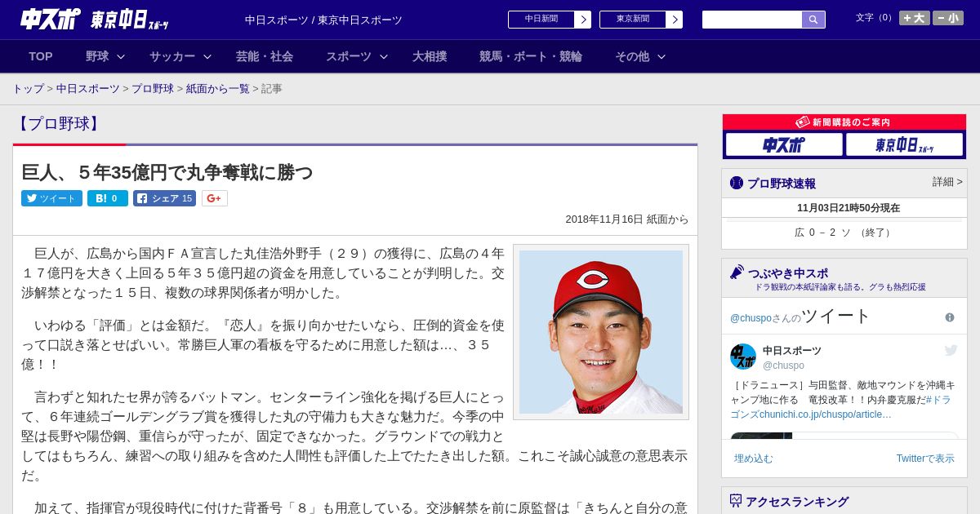Click 新聞購読のご案内 banner heading
Viewport: 980px width, 514px height.
pos(844,122)
